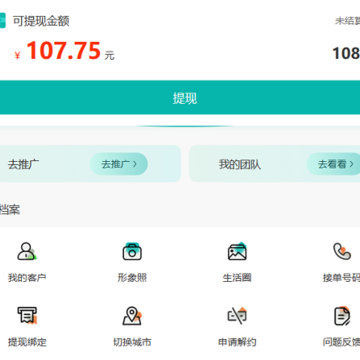360x360 pixels.
Task: Click the 档案 section heading
Action: 10,210
